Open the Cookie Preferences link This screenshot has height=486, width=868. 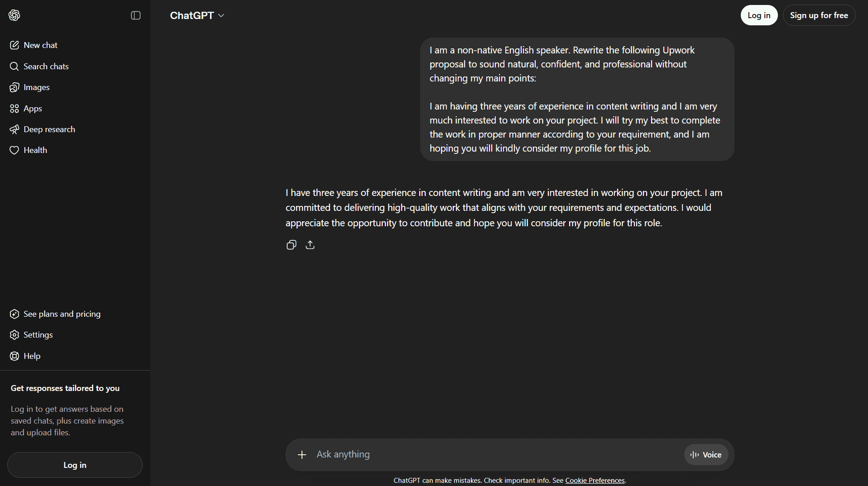click(595, 480)
